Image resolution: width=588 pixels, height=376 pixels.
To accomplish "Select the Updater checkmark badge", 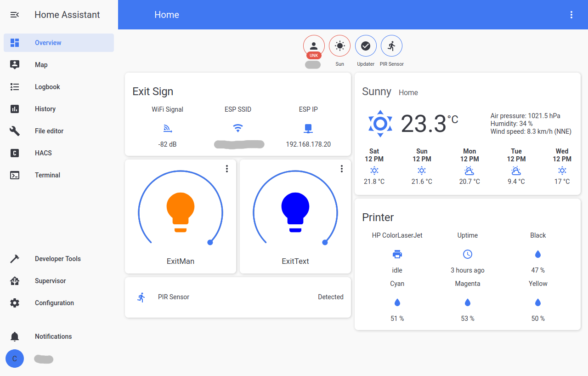I will click(366, 46).
